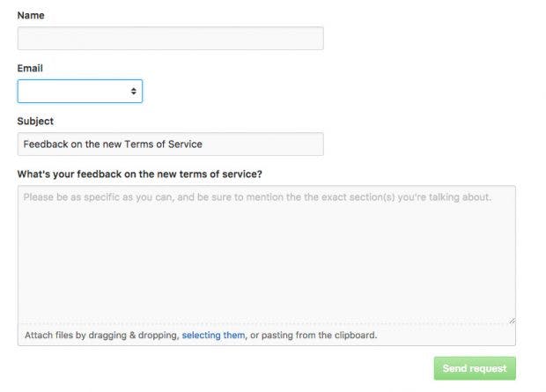Screen dimensions: 546x392
Task: Click the lower arrow of Email selector
Action: tap(133, 93)
